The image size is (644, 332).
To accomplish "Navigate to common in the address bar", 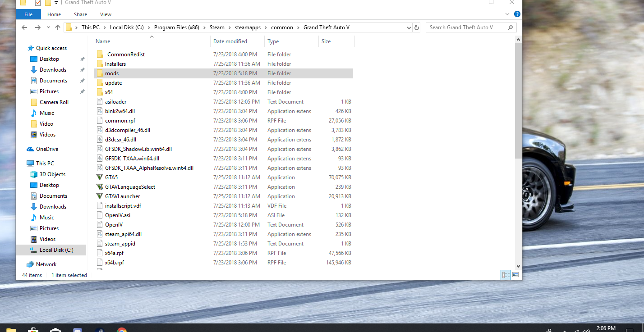I will [x=282, y=27].
